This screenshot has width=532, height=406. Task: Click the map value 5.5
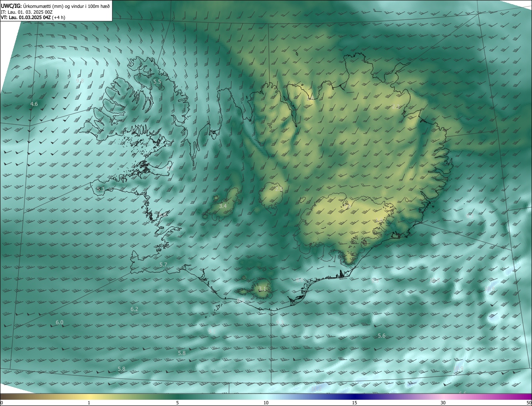(x=157, y=82)
